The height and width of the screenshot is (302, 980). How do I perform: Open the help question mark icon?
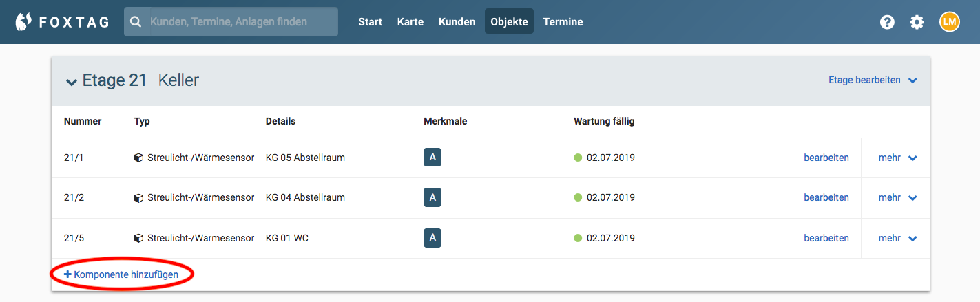tap(887, 22)
